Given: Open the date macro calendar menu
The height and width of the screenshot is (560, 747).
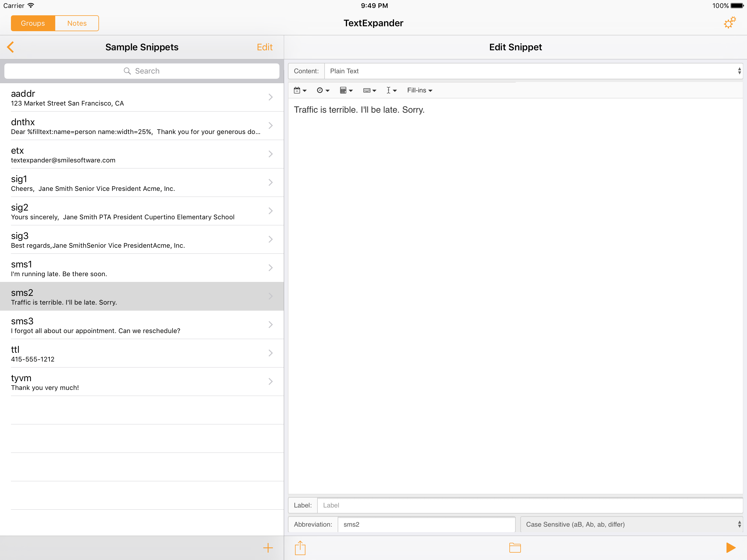Looking at the screenshot, I should click(300, 90).
